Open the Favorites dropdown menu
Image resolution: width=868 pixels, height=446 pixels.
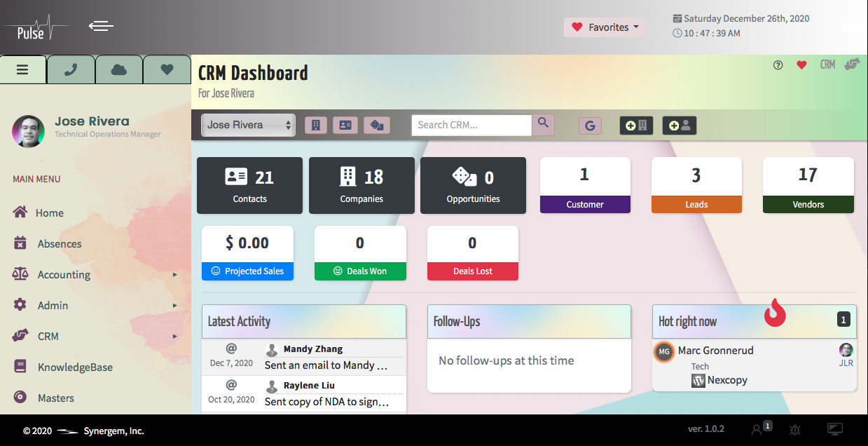pos(605,27)
